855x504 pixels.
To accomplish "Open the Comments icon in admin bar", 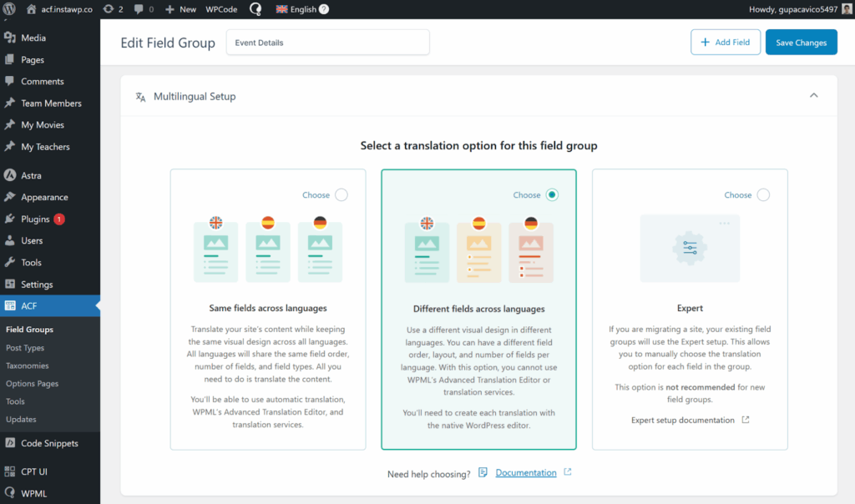I will (x=139, y=9).
